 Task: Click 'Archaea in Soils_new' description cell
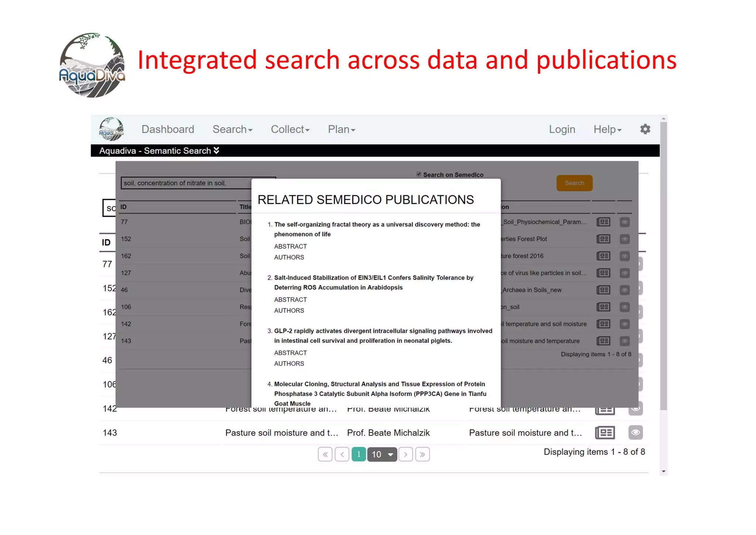(x=532, y=290)
